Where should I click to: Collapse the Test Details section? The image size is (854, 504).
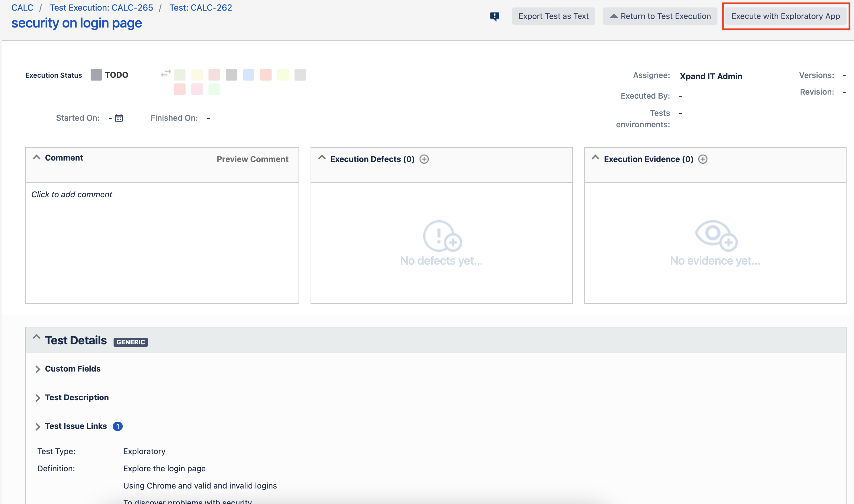coord(36,337)
